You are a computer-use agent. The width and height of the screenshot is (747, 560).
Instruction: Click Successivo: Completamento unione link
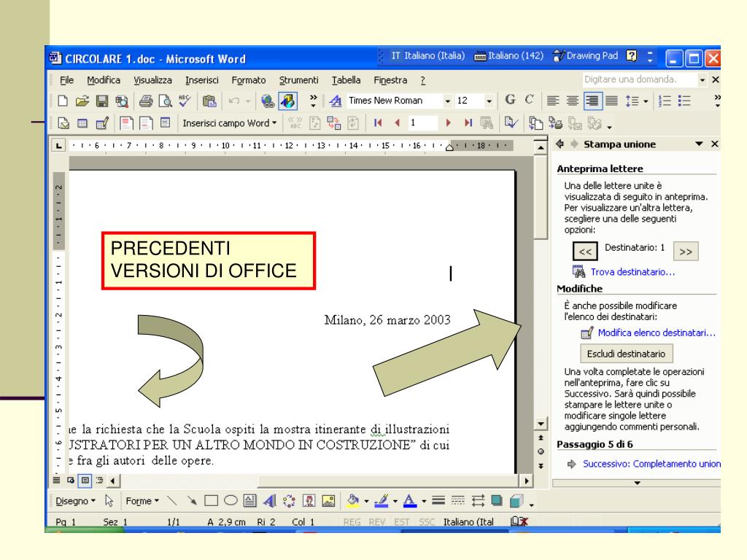651,464
